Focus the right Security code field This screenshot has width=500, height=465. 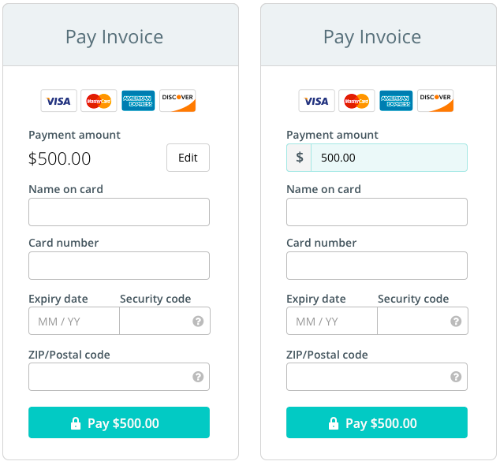423,321
